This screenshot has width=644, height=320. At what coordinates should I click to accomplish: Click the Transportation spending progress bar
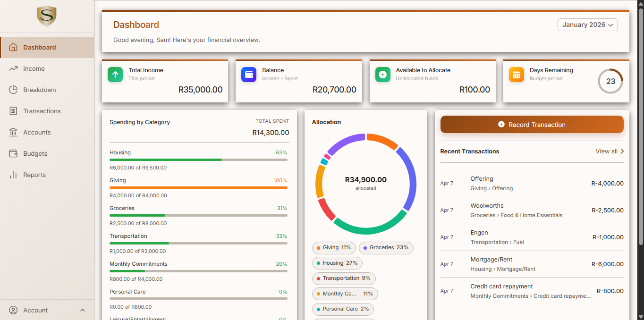(198, 244)
